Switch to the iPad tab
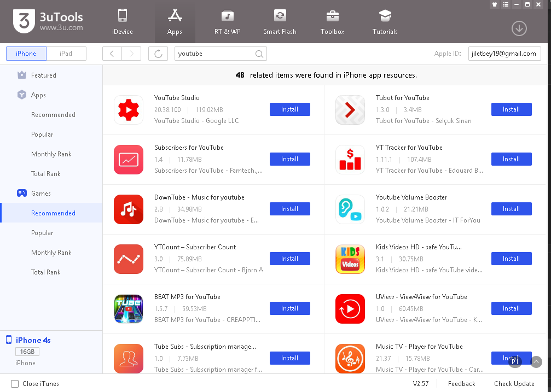The width and height of the screenshot is (551, 392). point(66,54)
